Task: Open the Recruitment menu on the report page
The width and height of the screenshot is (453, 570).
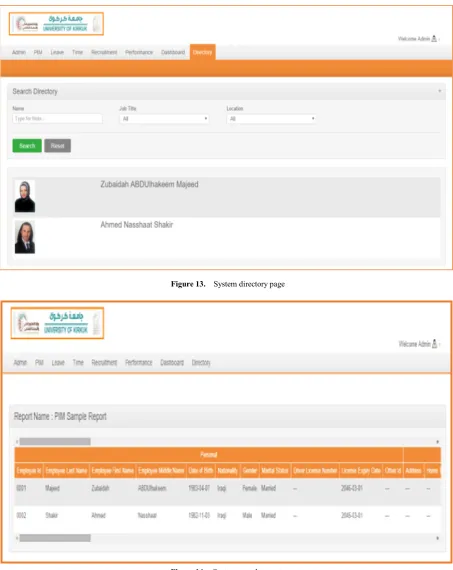Action: pyautogui.click(x=104, y=362)
